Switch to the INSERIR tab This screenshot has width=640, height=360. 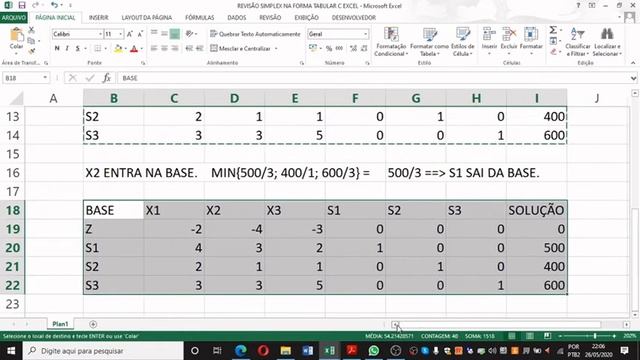point(98,18)
